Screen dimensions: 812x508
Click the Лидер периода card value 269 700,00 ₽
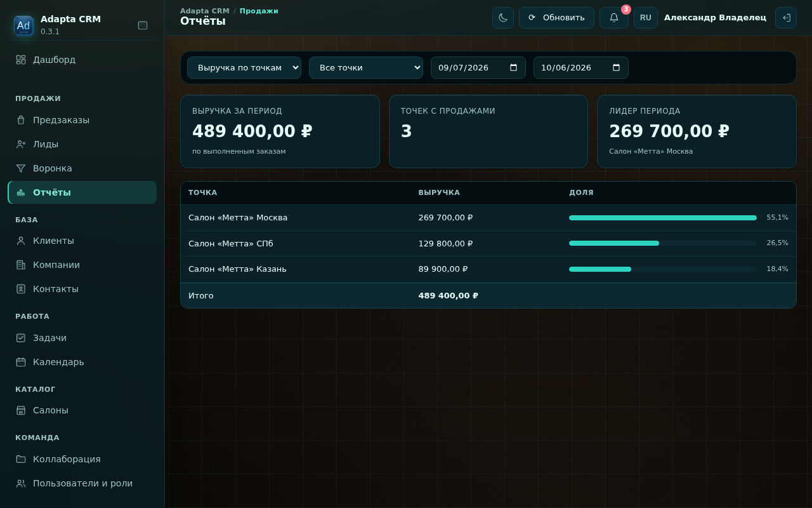(x=669, y=131)
